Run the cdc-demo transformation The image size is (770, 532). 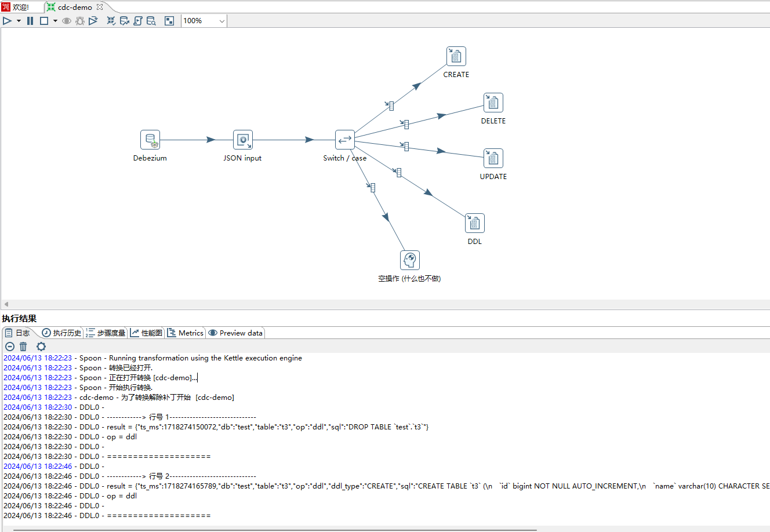[x=7, y=21]
